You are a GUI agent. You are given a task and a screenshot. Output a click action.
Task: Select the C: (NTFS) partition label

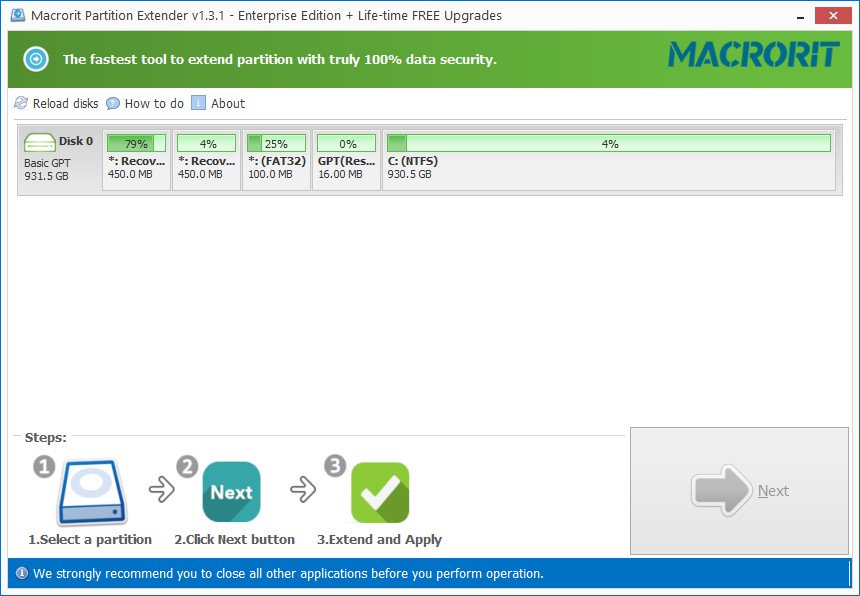coord(412,161)
